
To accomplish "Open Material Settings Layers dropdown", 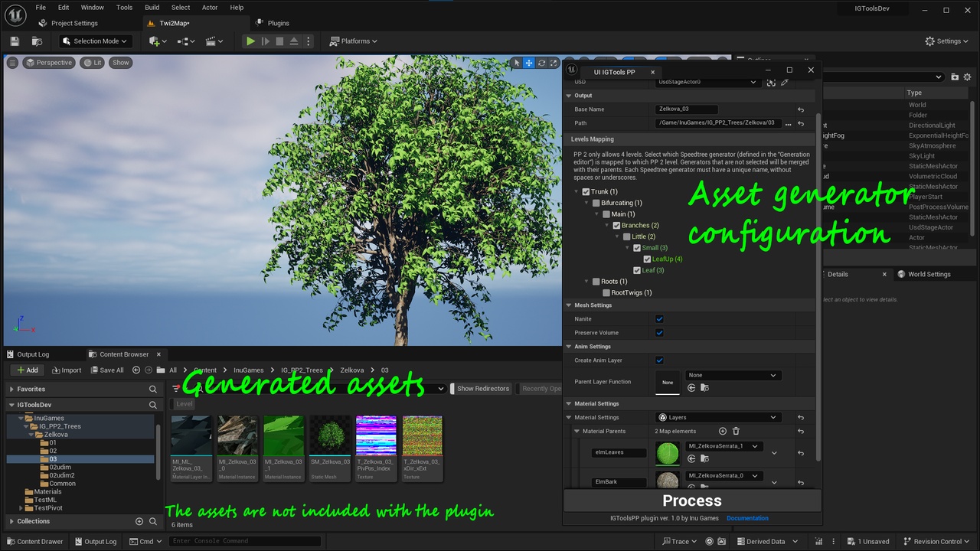I will pos(718,418).
